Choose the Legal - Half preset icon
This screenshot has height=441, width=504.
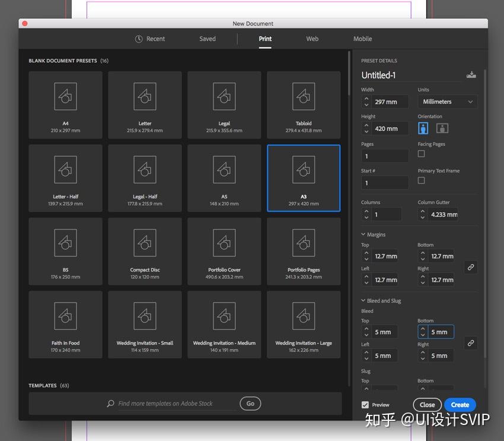coord(145,170)
